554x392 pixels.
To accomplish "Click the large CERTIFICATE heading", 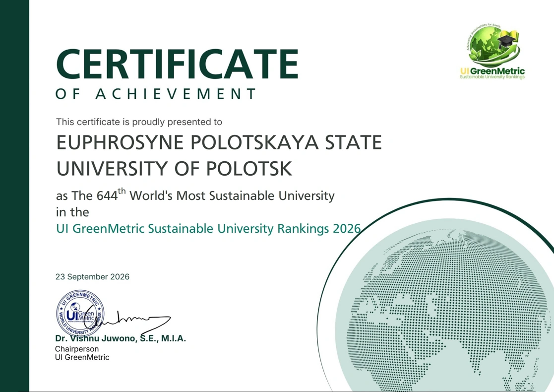I will [177, 65].
